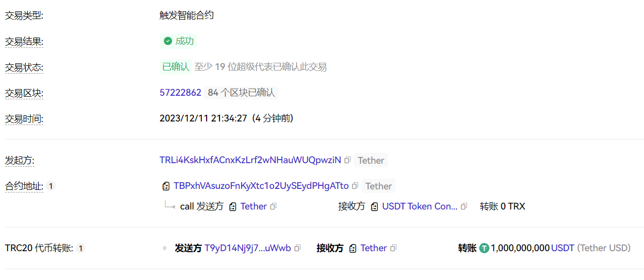The width and height of the screenshot is (644, 280).
Task: Copy the USDT Token Con… receiver address
Action: point(464,206)
